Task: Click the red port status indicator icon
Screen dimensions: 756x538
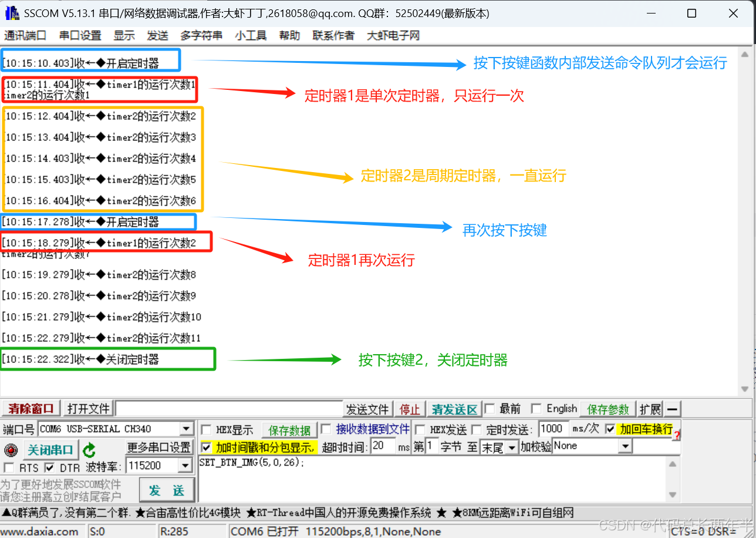Action: pyautogui.click(x=11, y=450)
